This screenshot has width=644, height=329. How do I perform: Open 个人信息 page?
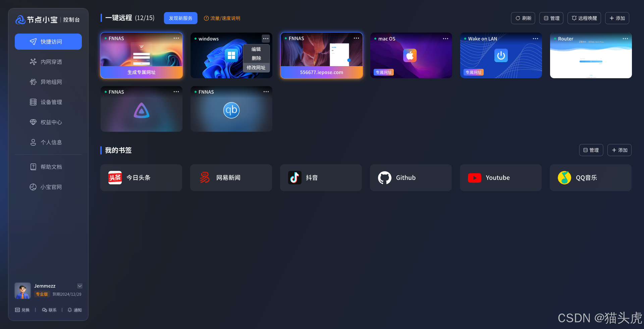(x=48, y=142)
